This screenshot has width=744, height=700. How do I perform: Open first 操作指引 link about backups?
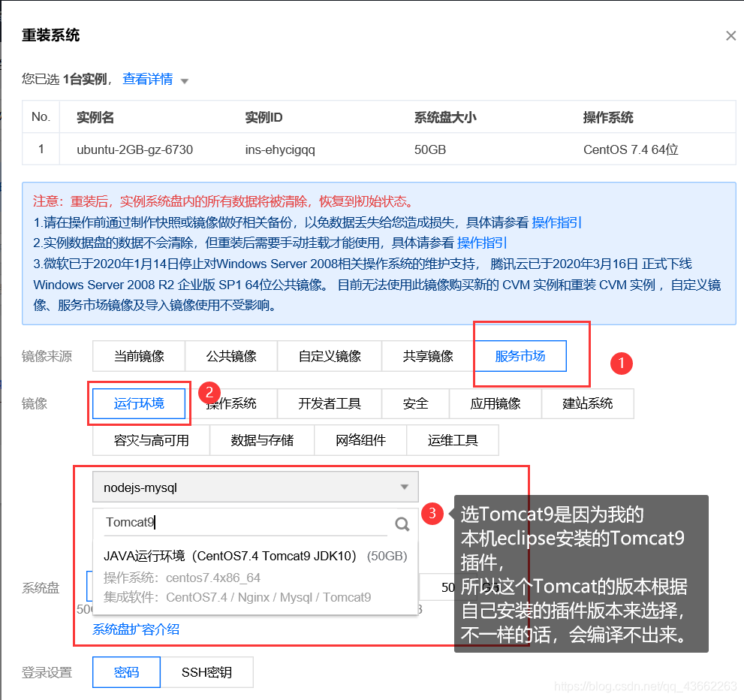(x=556, y=222)
